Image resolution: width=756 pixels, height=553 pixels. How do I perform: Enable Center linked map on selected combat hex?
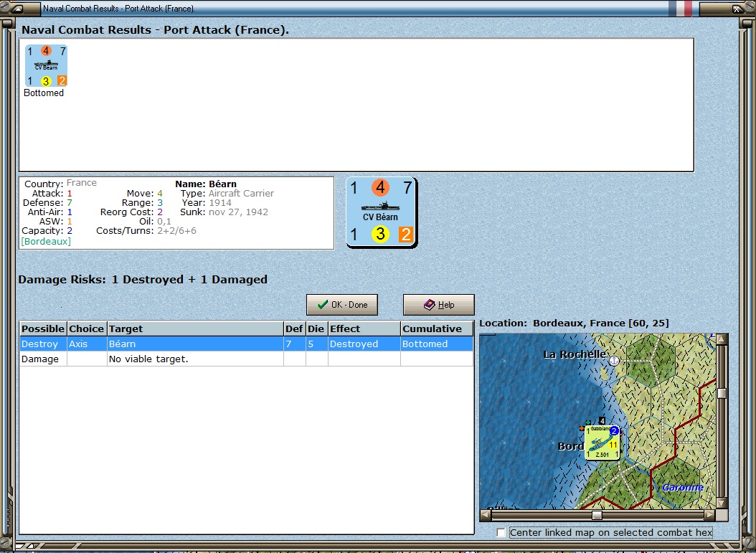coord(501,532)
